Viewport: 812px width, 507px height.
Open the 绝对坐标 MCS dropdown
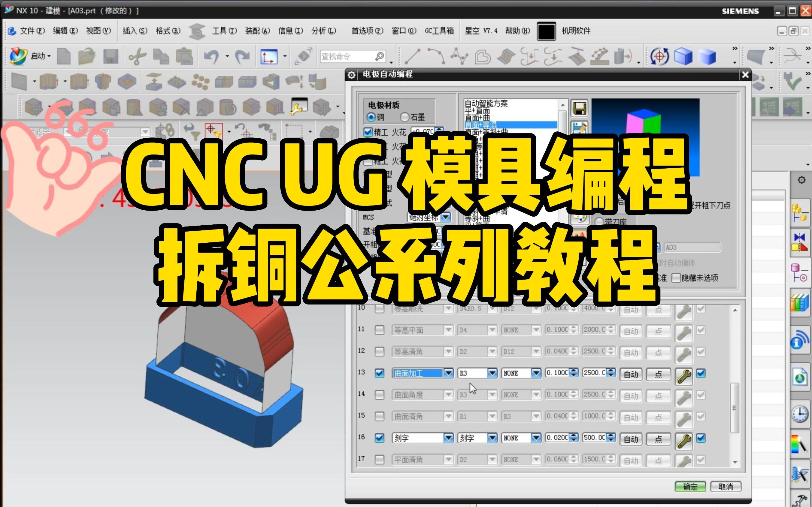tap(446, 217)
